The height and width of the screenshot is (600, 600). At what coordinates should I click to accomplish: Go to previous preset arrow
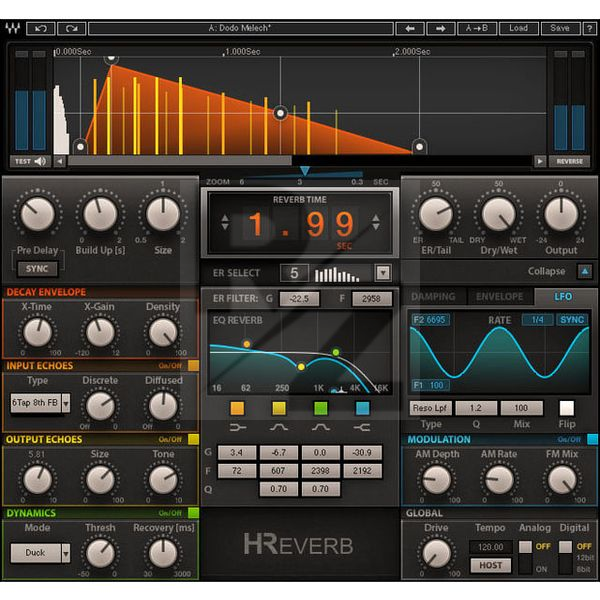click(410, 28)
